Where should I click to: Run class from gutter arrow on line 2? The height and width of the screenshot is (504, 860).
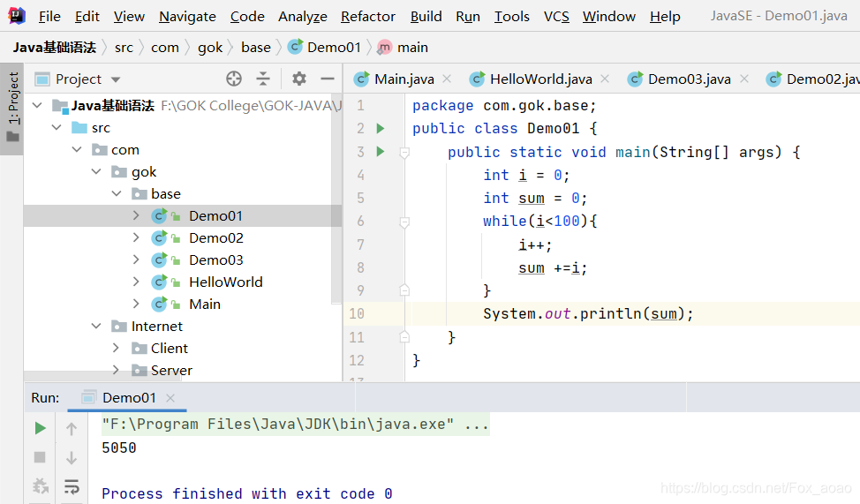click(x=380, y=128)
